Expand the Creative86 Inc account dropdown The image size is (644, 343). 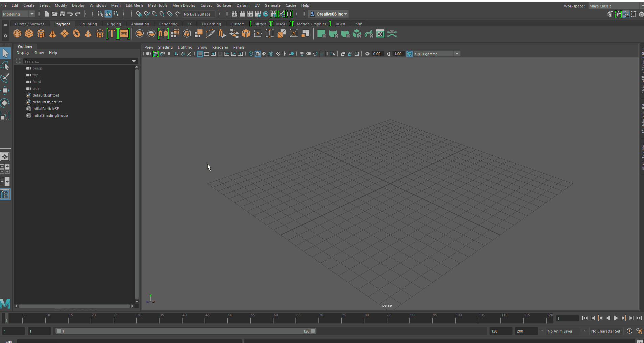[329, 14]
